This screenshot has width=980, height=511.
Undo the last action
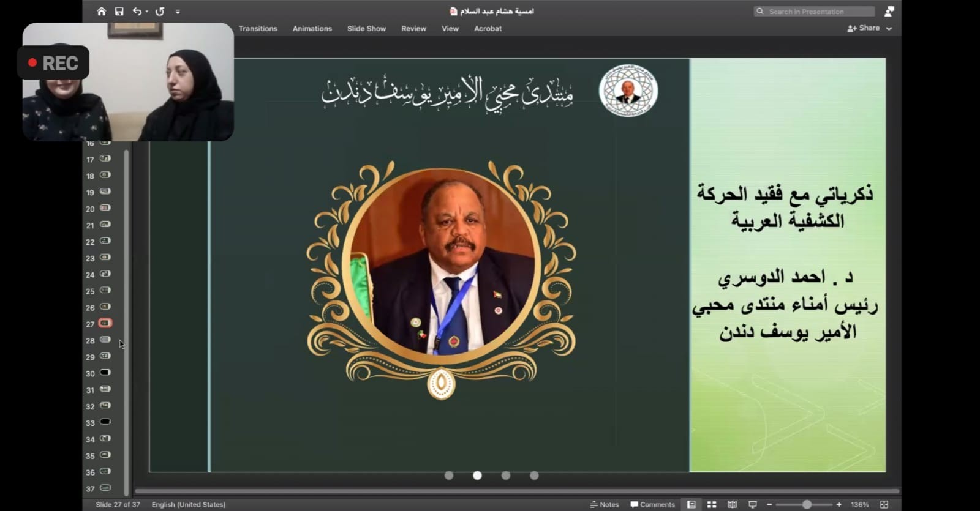click(x=137, y=11)
